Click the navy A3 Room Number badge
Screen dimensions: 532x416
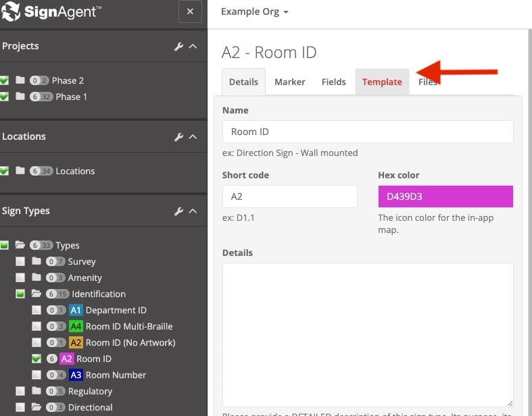(x=76, y=375)
